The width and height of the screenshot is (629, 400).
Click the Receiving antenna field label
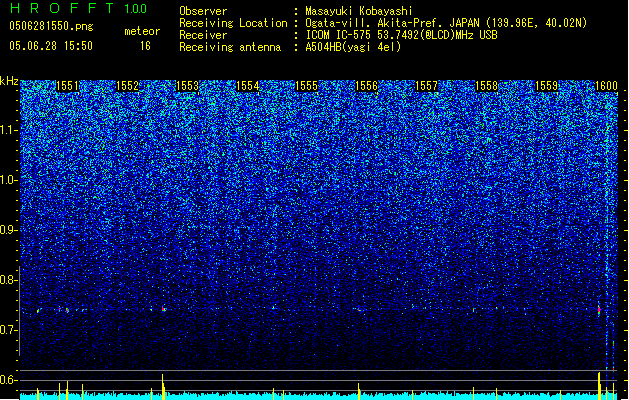click(x=230, y=47)
